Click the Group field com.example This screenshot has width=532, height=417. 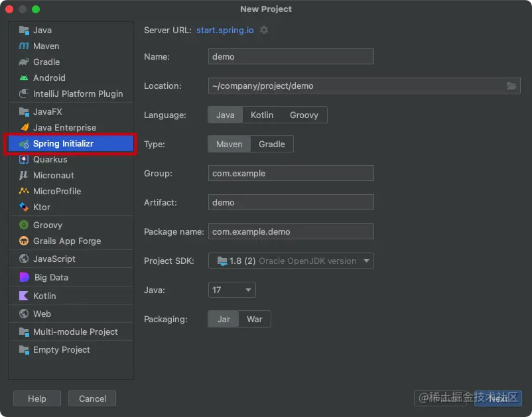click(291, 173)
